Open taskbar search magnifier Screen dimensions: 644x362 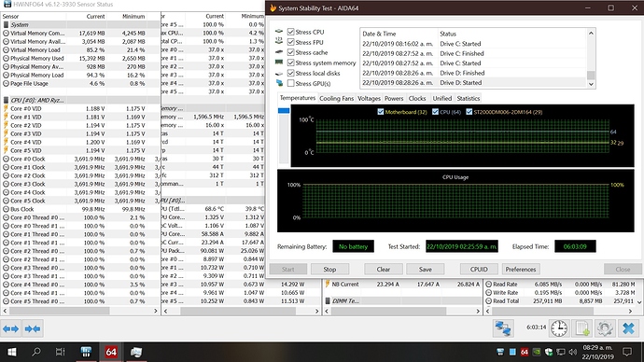tap(36, 352)
